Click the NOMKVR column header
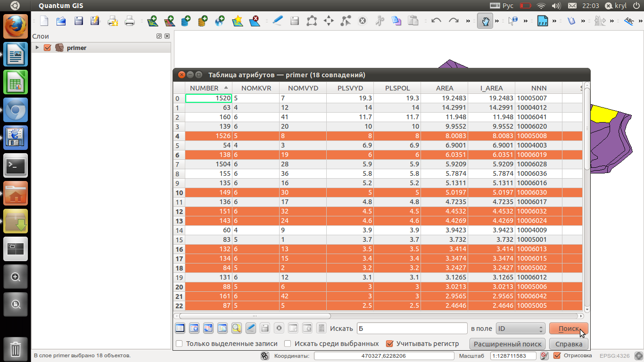The width and height of the screenshot is (644, 362). 255,88
